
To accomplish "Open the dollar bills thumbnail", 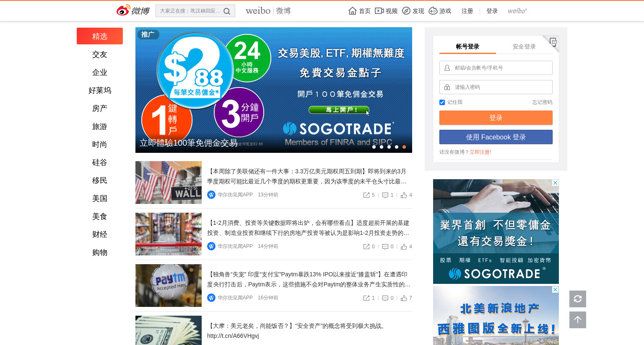I will [x=169, y=330].
